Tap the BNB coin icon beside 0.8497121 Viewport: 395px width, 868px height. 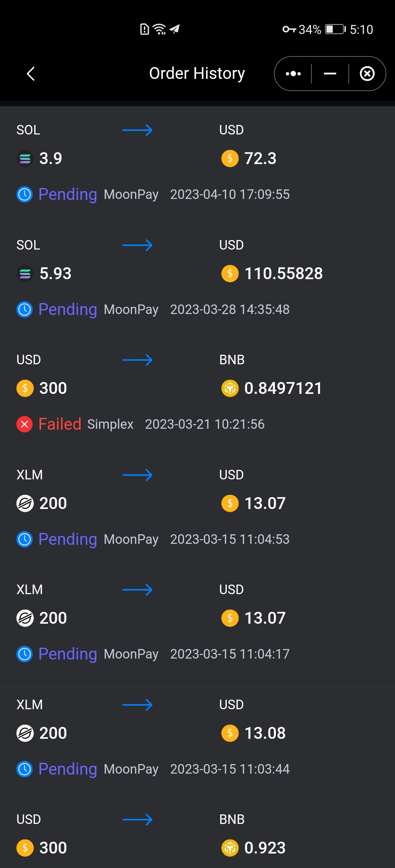tap(230, 388)
